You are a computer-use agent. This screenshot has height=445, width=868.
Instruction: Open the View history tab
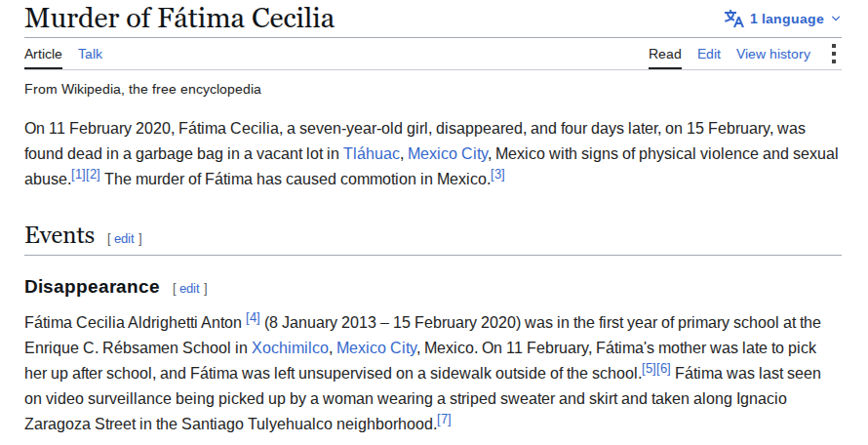[x=772, y=54]
